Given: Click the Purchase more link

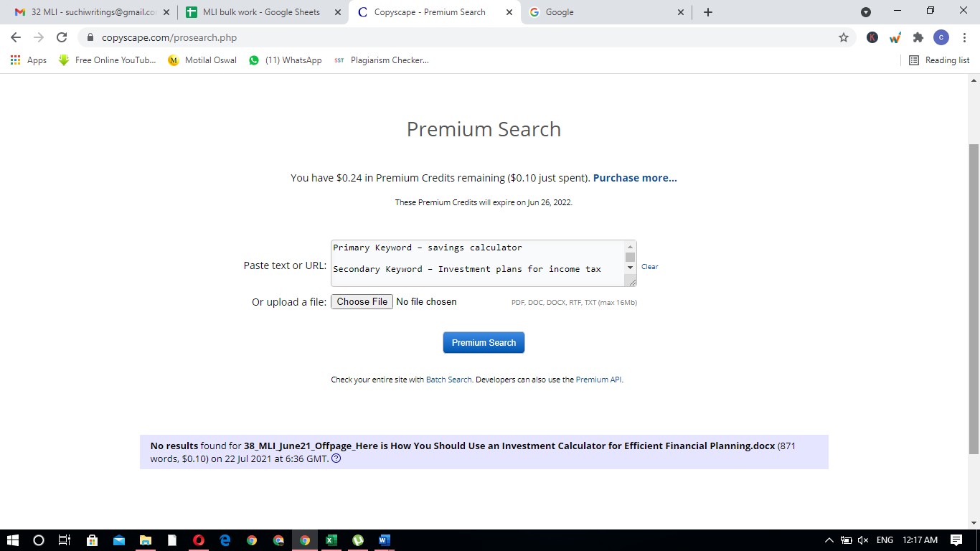Looking at the screenshot, I should pyautogui.click(x=635, y=178).
